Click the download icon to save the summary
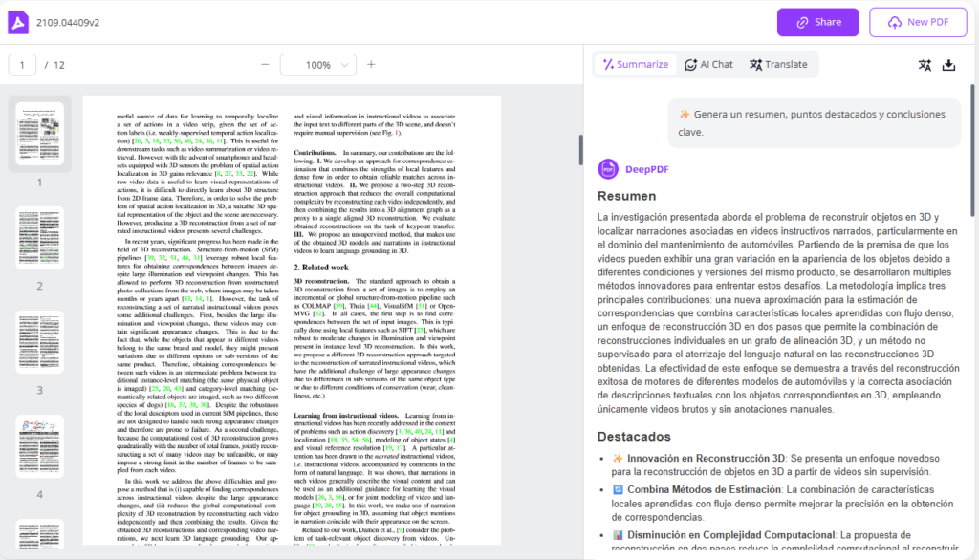Screen dimensions: 979x560 [947, 65]
